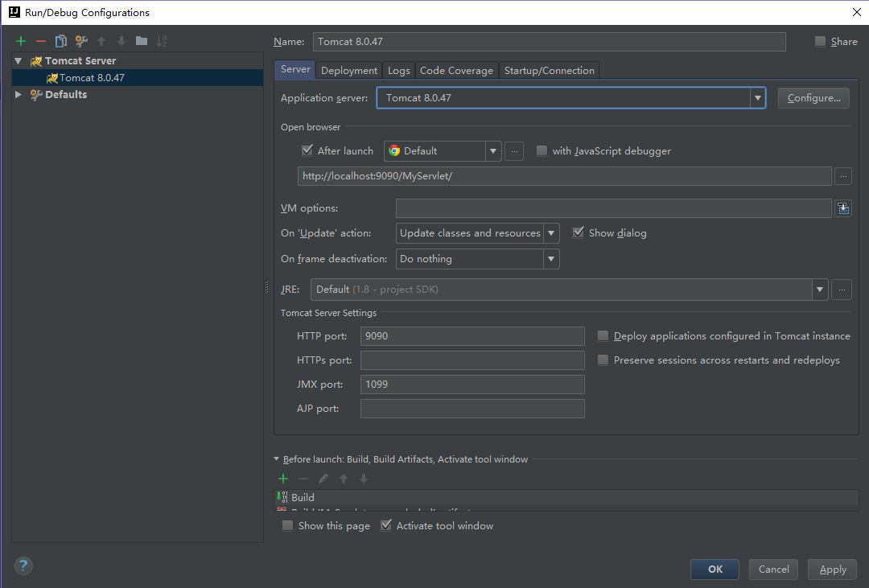Collapse the Before launch section
Screen dimensions: 869x588
(277, 458)
